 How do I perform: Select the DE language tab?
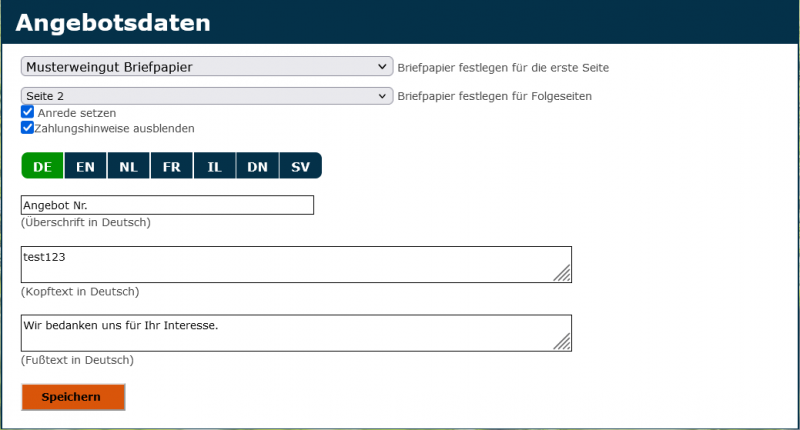tap(42, 166)
